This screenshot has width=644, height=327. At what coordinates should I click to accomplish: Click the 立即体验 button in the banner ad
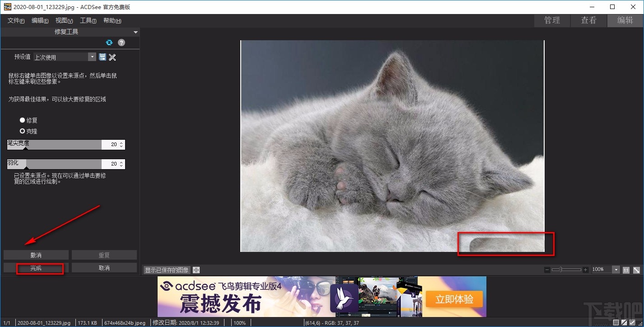(454, 299)
